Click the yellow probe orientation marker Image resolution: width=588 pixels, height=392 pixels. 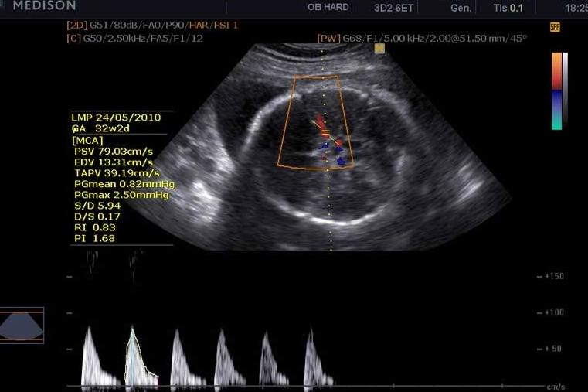point(379,48)
